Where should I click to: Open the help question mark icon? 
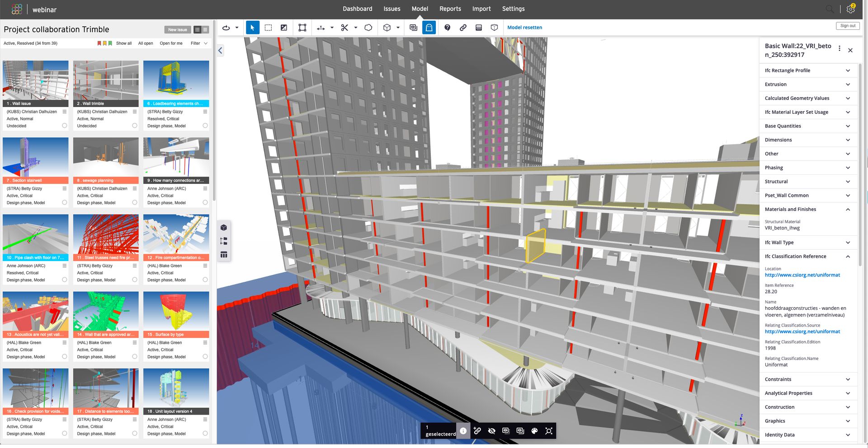click(x=447, y=28)
